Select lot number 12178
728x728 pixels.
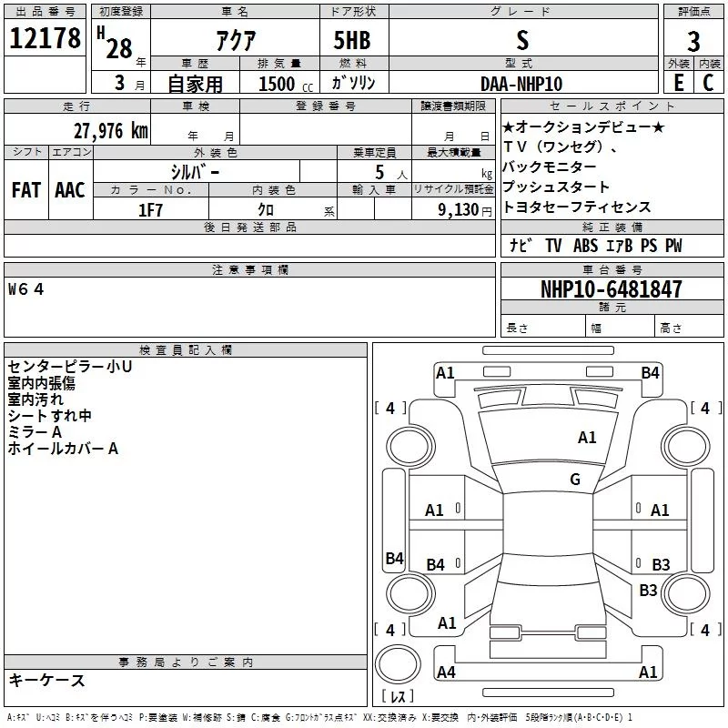[45, 37]
